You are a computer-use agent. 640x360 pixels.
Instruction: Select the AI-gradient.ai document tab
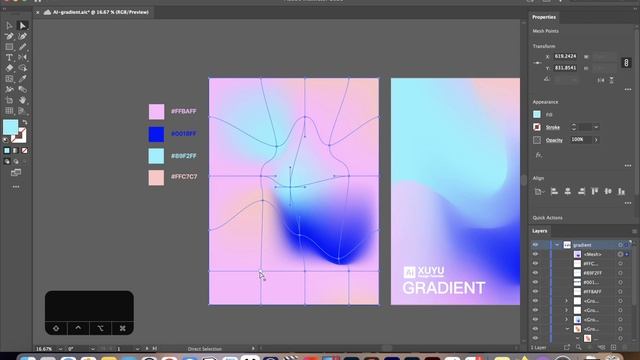pos(100,12)
